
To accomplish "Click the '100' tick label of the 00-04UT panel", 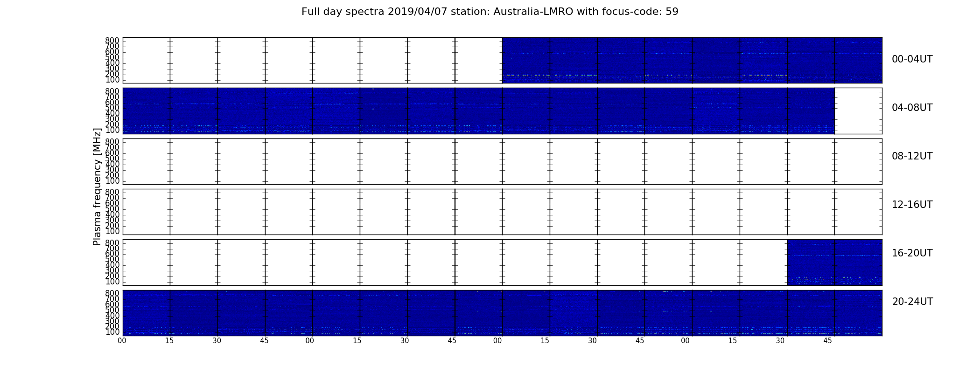I will point(112,80).
